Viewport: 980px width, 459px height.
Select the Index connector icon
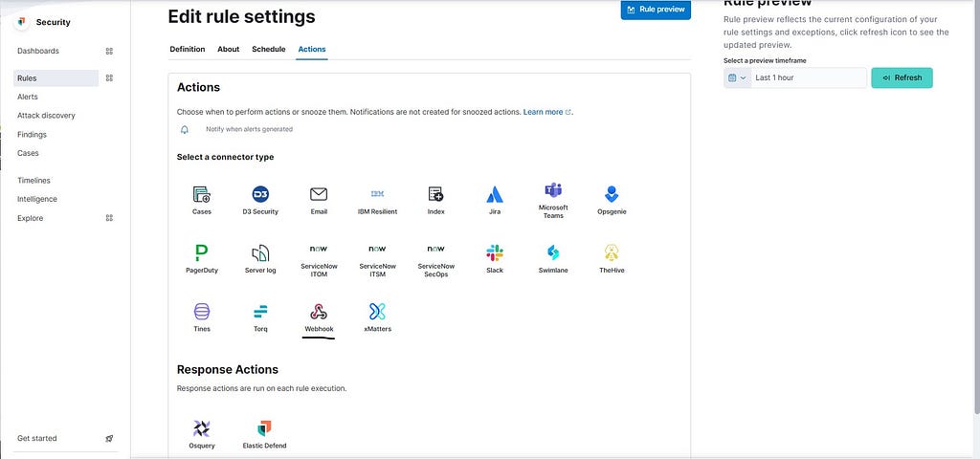[x=435, y=194]
